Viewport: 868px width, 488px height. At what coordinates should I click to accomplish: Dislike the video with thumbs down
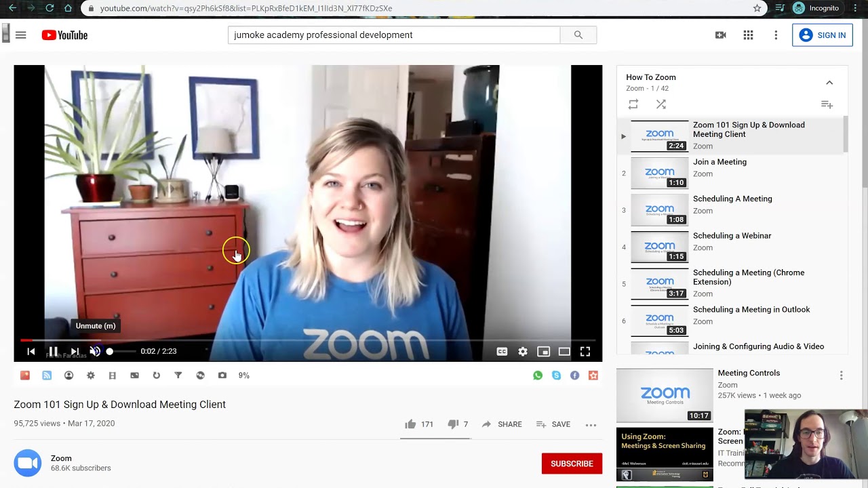coord(453,424)
